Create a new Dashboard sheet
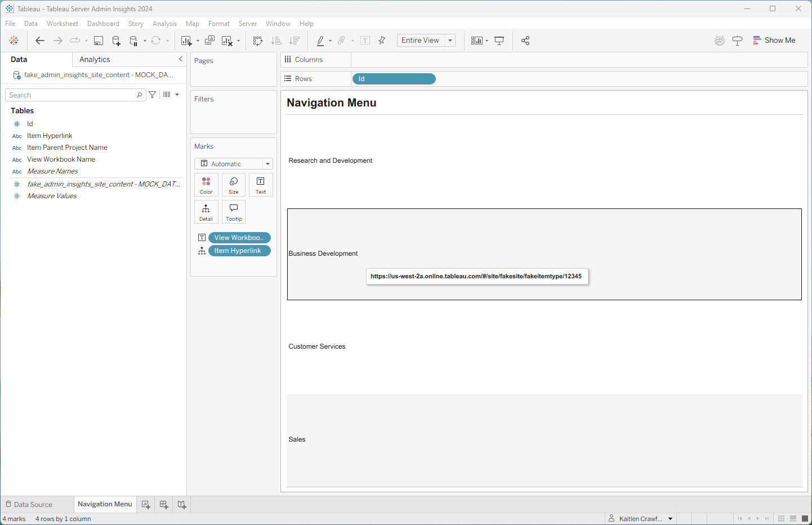This screenshot has width=812, height=525. click(163, 504)
